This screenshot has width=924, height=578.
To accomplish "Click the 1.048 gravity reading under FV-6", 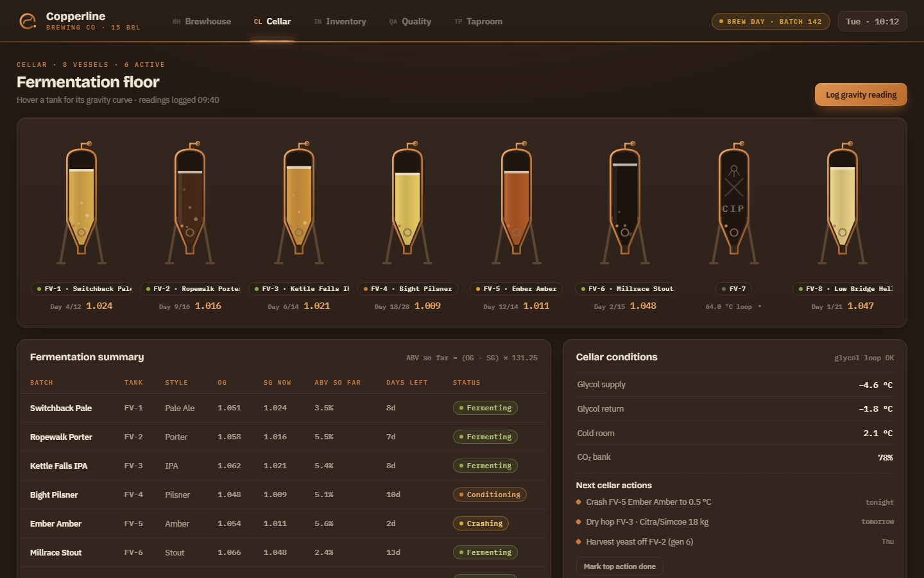I will (x=643, y=306).
